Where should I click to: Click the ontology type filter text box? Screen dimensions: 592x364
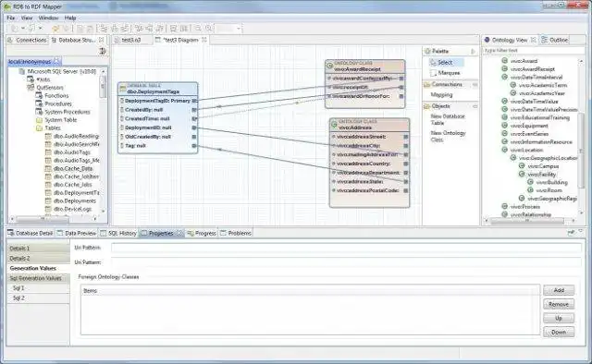[x=533, y=50]
